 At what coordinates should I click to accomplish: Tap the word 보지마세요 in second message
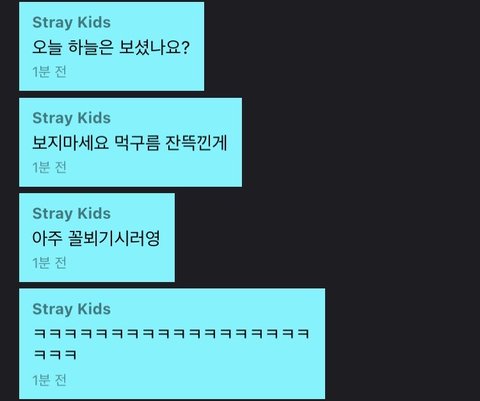(70, 143)
